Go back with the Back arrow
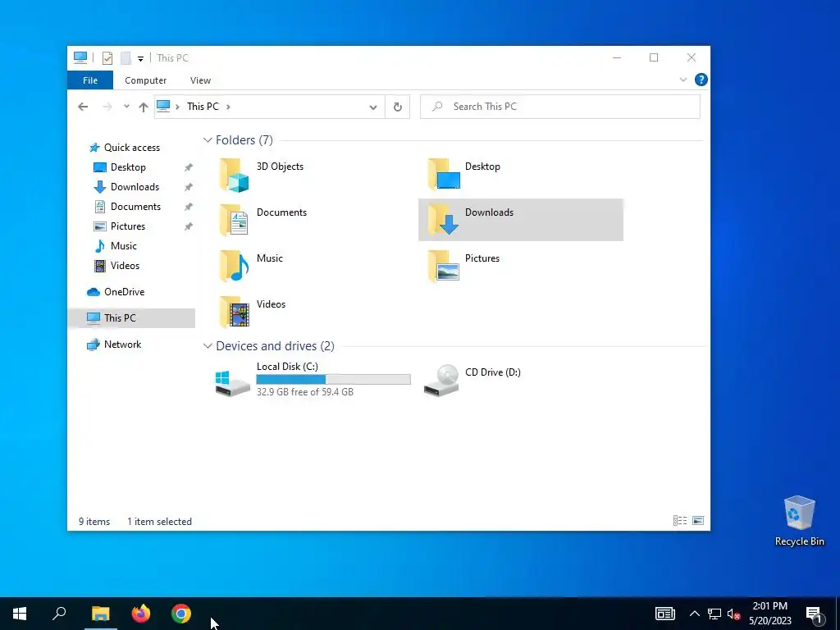The width and height of the screenshot is (840, 630). tap(83, 107)
